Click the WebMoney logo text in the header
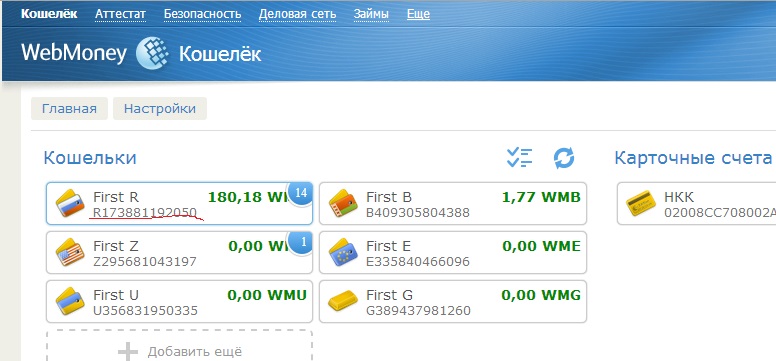Viewport: 776px width, 361px height. (74, 52)
